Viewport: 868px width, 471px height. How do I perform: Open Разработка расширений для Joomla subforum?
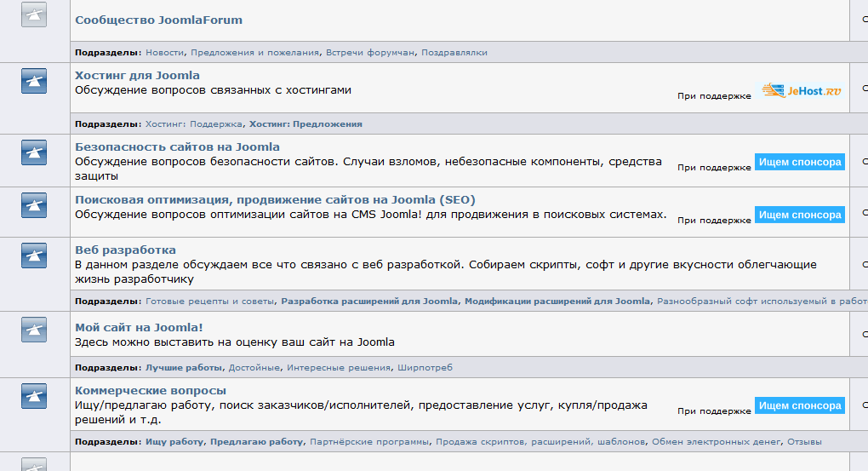click(x=369, y=302)
